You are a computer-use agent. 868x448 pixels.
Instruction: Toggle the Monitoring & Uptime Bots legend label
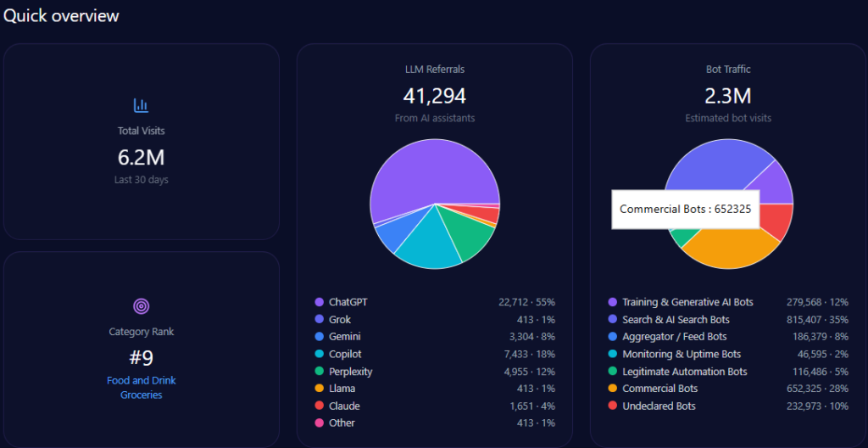click(x=682, y=354)
